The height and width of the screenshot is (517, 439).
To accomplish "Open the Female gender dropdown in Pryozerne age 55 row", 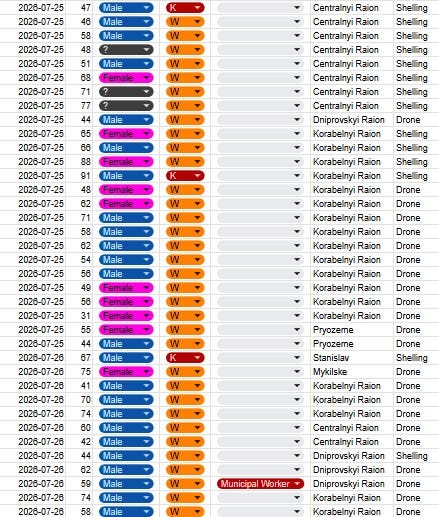I will [126, 330].
